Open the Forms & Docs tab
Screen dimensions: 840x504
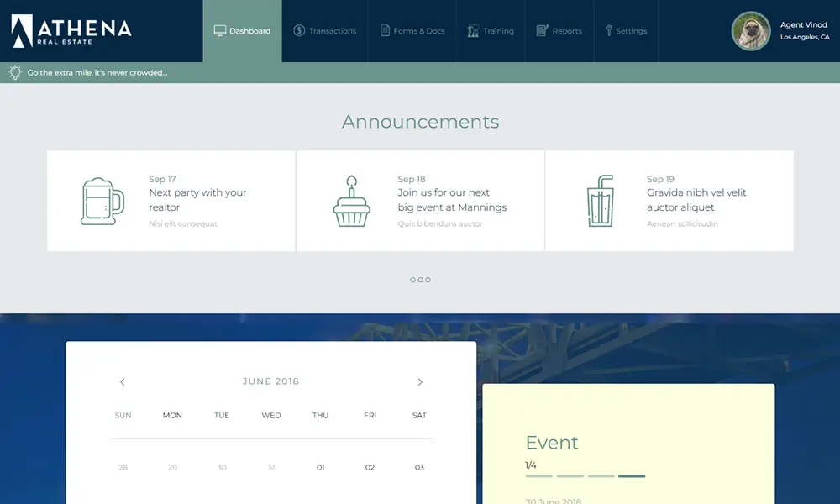[412, 31]
